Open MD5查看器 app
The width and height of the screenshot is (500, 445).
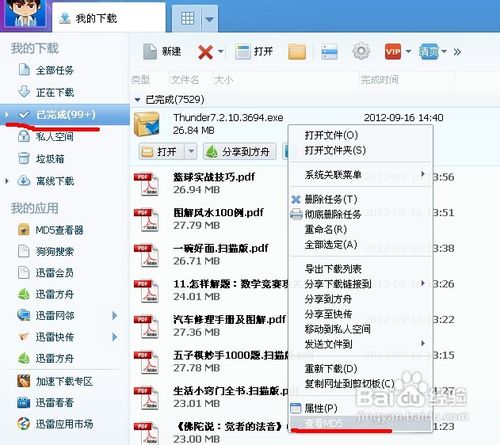[59, 230]
